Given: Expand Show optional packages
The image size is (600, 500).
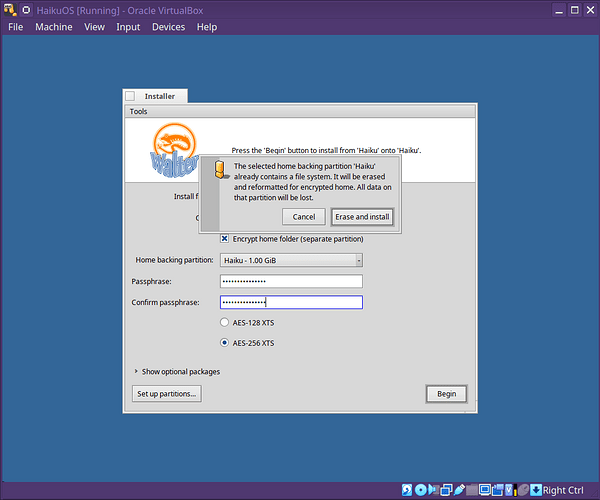Looking at the screenshot, I should point(136,371).
